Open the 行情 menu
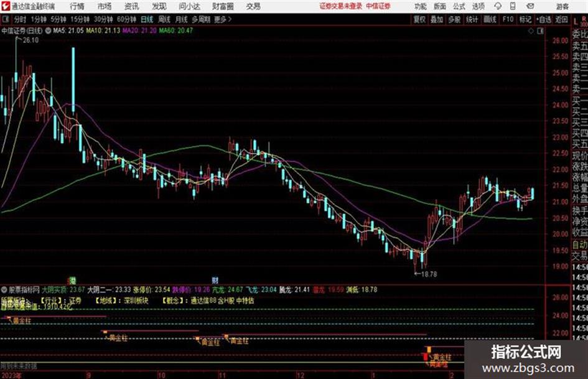Viewport: 588px width, 379px height. click(77, 6)
